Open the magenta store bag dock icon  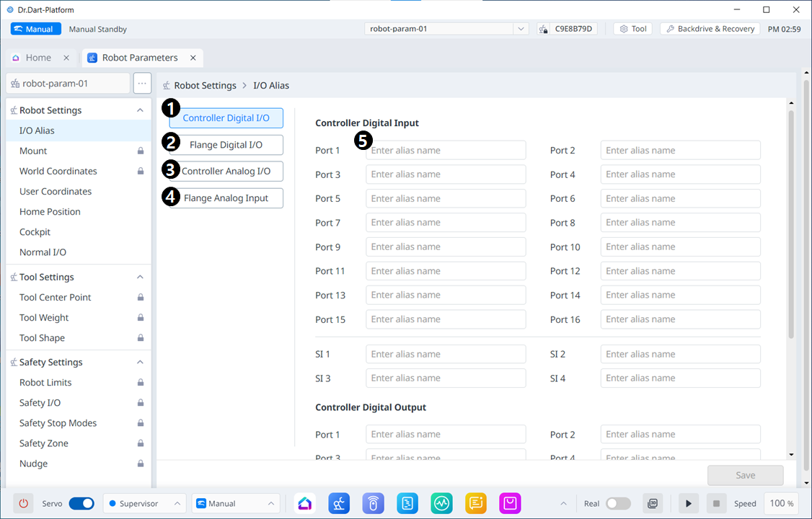pos(510,503)
